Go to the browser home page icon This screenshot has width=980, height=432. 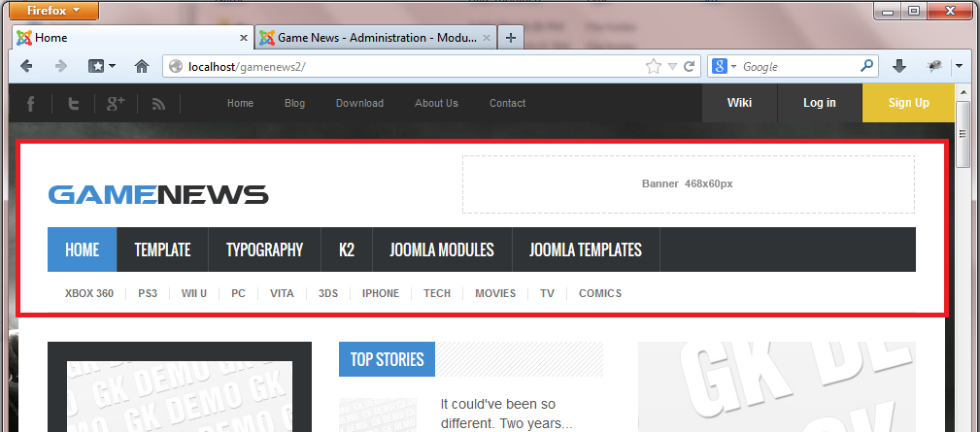tap(142, 66)
